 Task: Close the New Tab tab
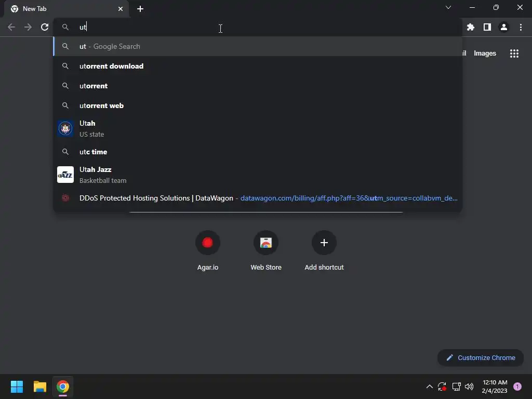pos(121,9)
